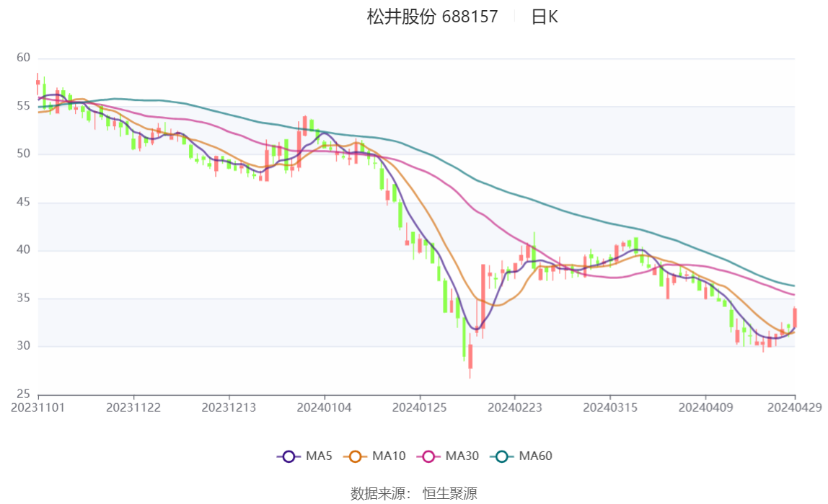Click the y-axis value 45
Screen dimensions: 828x504
23,202
